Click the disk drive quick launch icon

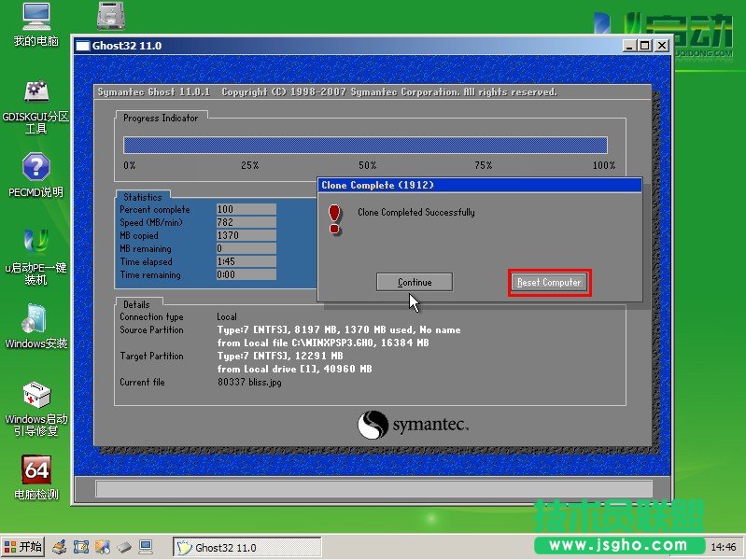pyautogui.click(x=124, y=547)
